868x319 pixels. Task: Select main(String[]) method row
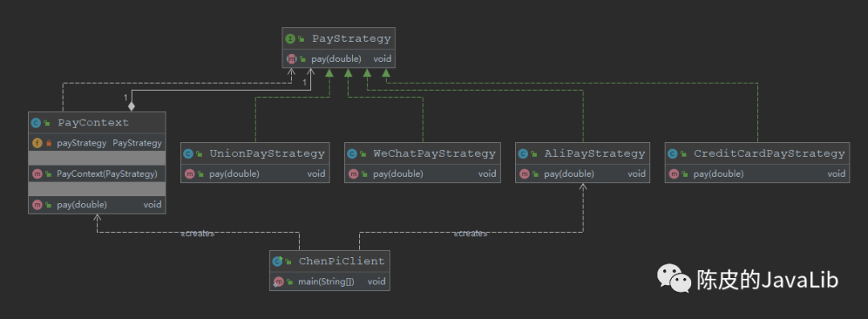[330, 281]
